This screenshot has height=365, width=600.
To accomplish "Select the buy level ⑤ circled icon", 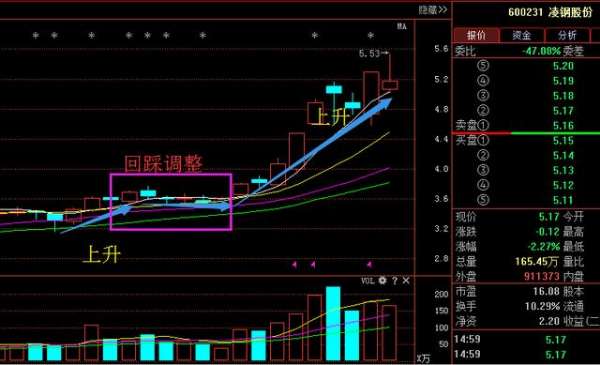I will click(x=483, y=200).
